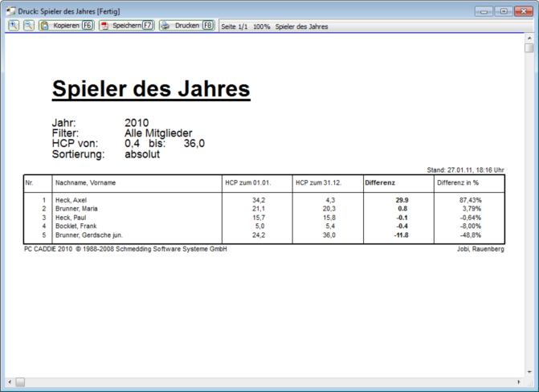Click the bold 'Differenz' column header
This screenshot has height=392, width=539.
380,183
